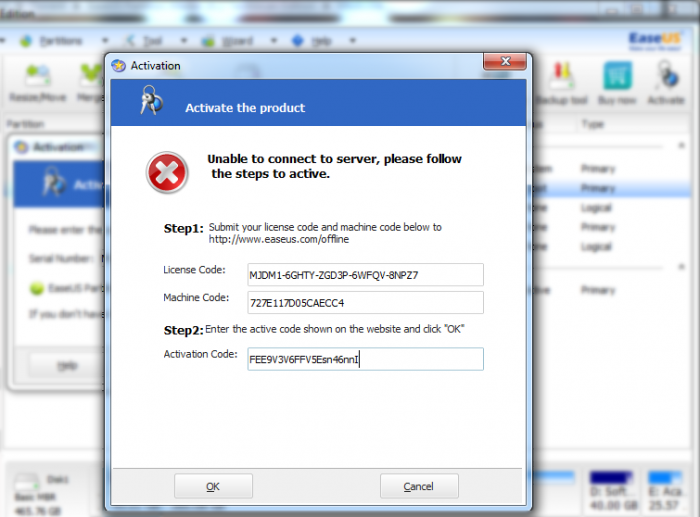Click the keys icon in blue header

pyautogui.click(x=151, y=100)
